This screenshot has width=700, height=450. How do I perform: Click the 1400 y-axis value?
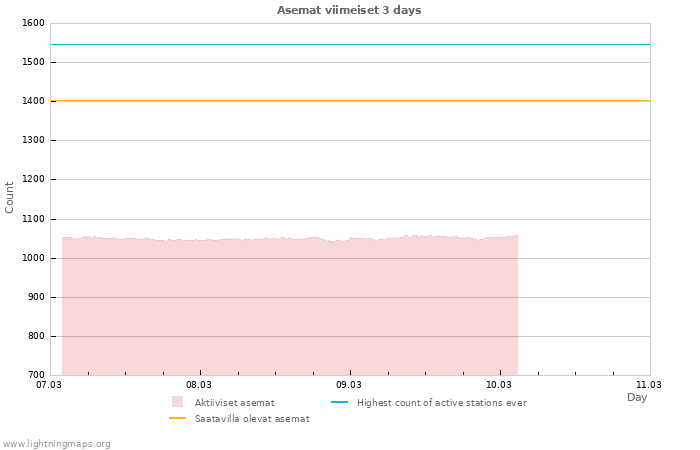click(x=32, y=101)
